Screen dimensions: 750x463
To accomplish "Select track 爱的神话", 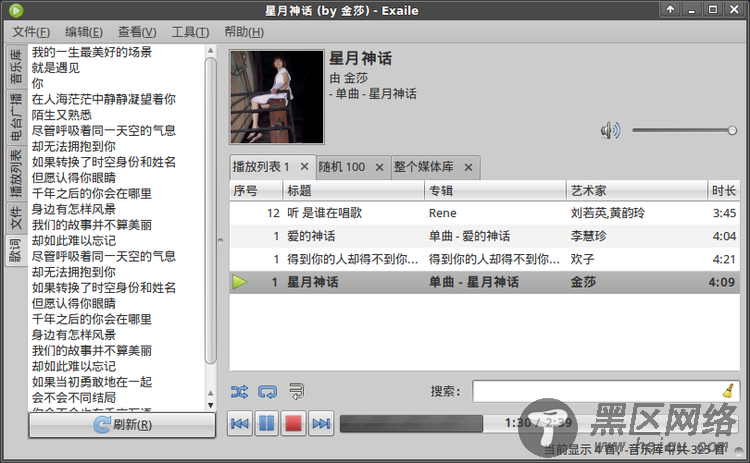I will (x=311, y=236).
